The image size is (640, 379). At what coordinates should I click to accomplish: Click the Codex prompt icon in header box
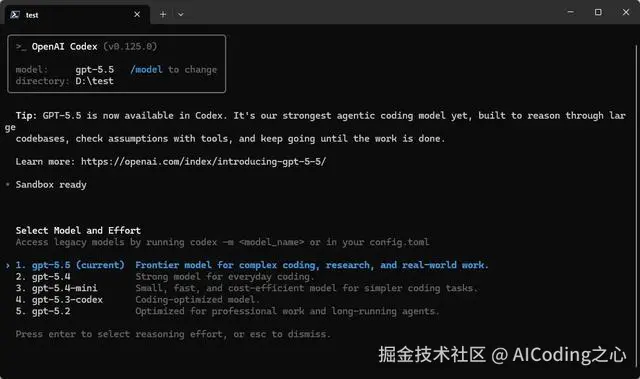coord(21,47)
